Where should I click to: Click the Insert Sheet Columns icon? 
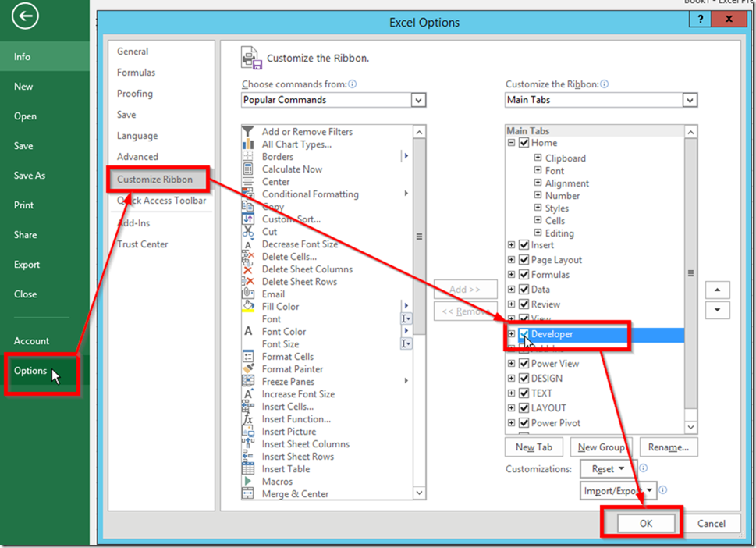248,444
